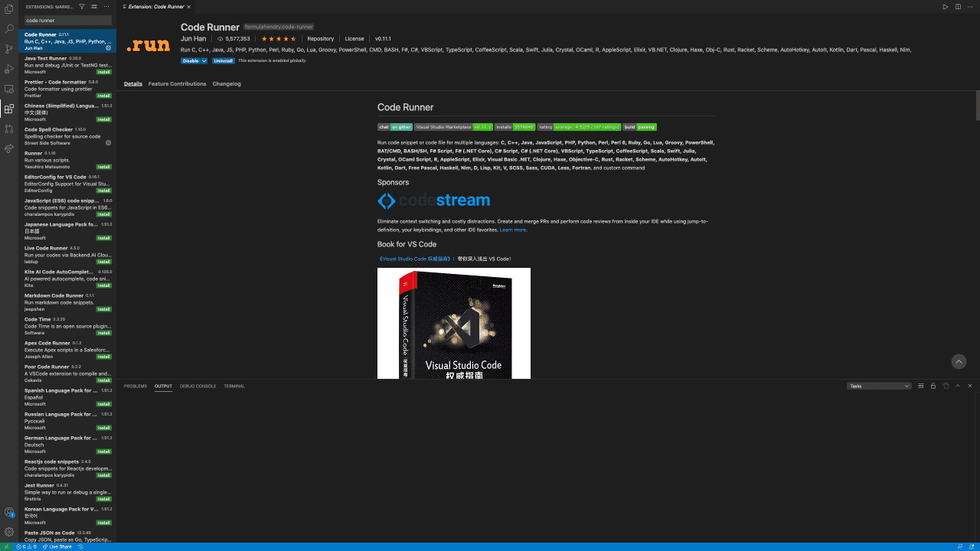
Task: Click the run play icon in editor title
Action: click(946, 6)
